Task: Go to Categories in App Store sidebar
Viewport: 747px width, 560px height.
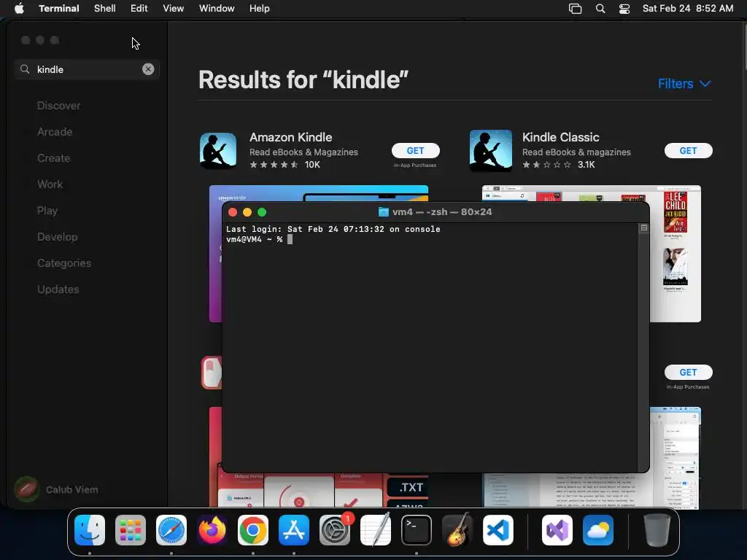Action: point(64,262)
